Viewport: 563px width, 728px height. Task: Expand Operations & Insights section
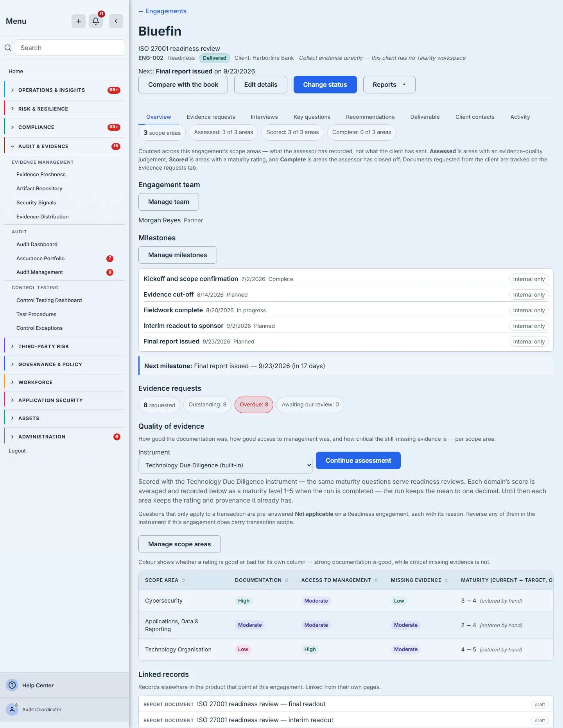click(65, 90)
